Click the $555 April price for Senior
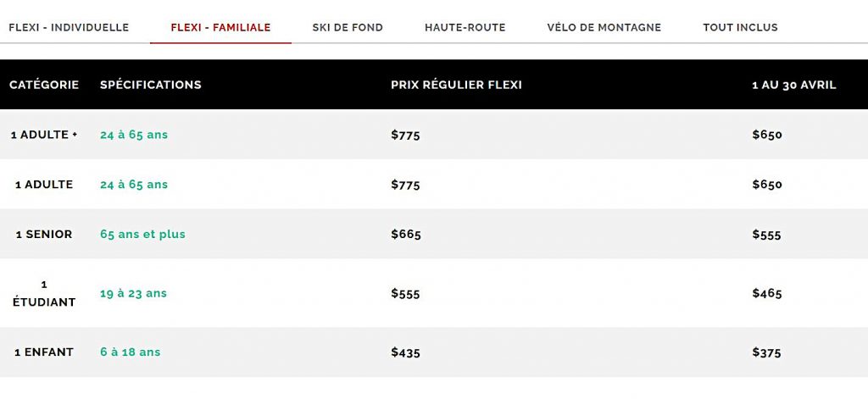Viewport: 868px width, 399px height. click(x=766, y=235)
